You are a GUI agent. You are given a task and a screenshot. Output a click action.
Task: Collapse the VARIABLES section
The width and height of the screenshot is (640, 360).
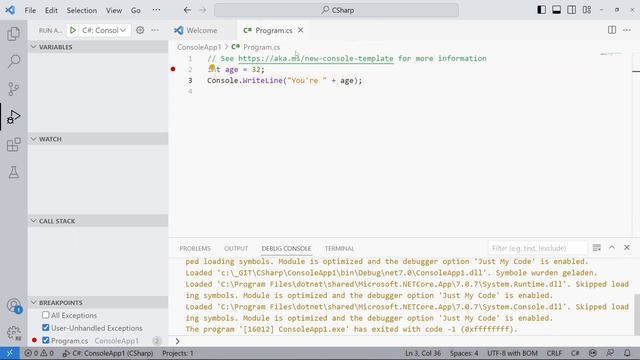point(98,47)
